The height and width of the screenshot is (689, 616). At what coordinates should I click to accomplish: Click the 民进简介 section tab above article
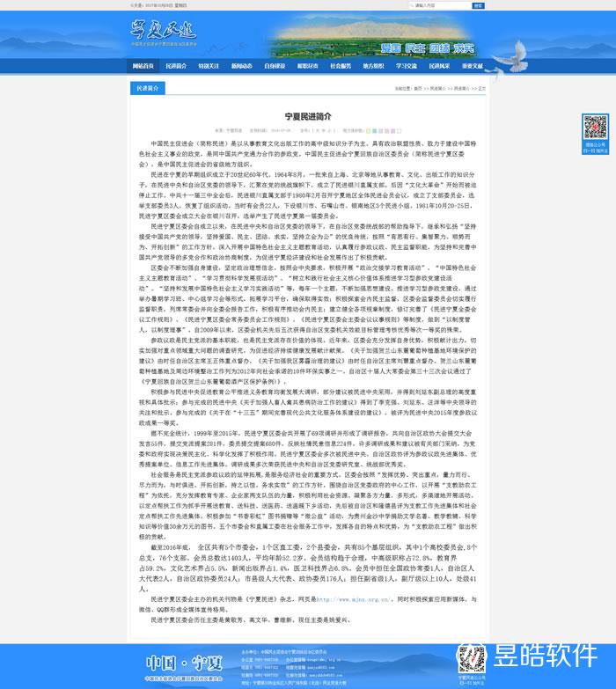pos(147,89)
